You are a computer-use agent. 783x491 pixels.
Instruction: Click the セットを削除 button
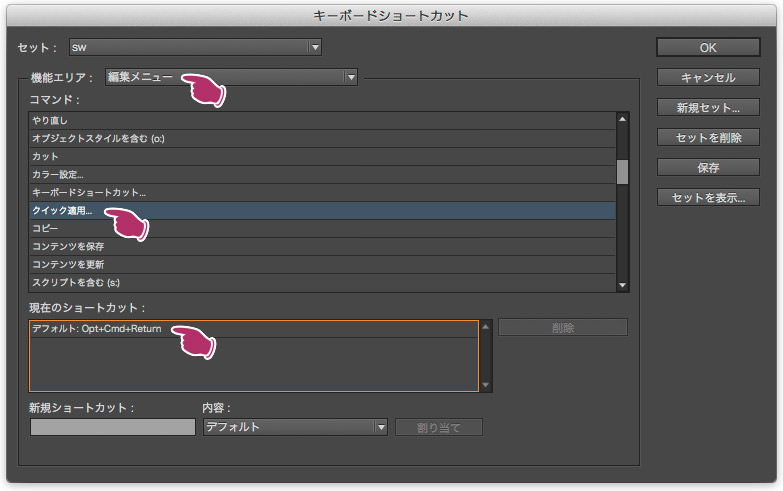pyautogui.click(x=708, y=137)
